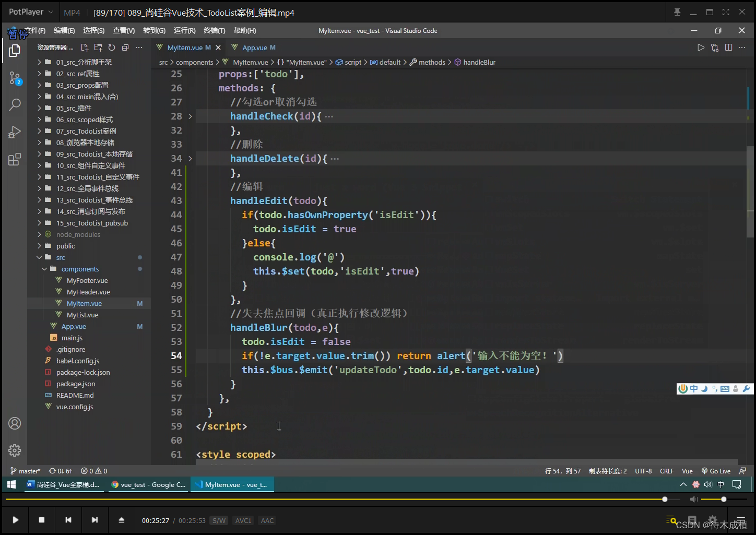Change the UTF-8 encoding setting
Image resolution: width=756 pixels, height=535 pixels.
643,471
